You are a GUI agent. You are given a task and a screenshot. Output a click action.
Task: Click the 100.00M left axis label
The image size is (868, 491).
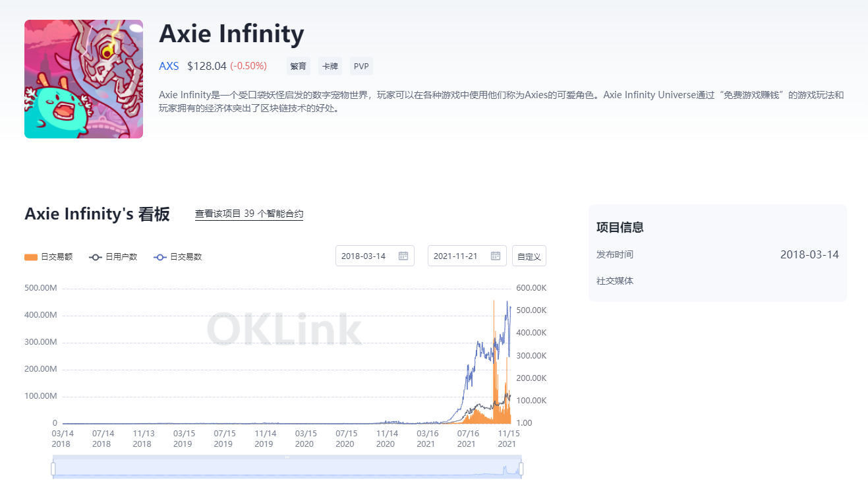(x=40, y=396)
